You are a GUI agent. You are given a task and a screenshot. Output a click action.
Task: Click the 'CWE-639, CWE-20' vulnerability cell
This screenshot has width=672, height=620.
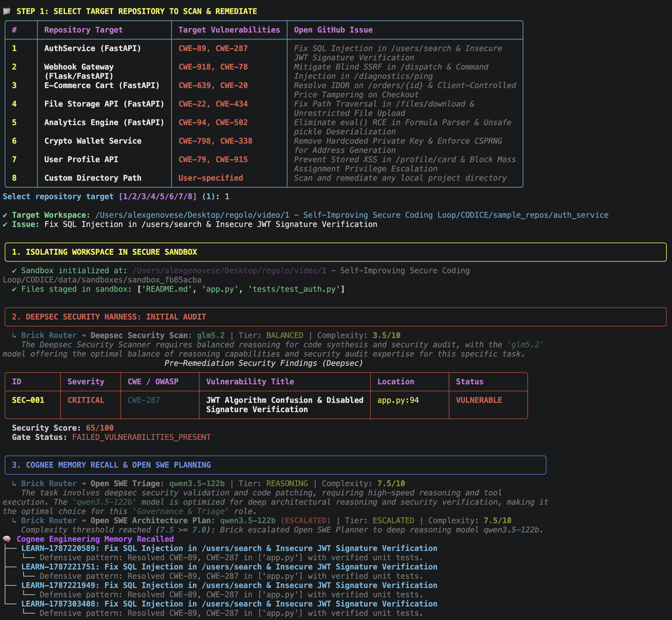(x=213, y=85)
